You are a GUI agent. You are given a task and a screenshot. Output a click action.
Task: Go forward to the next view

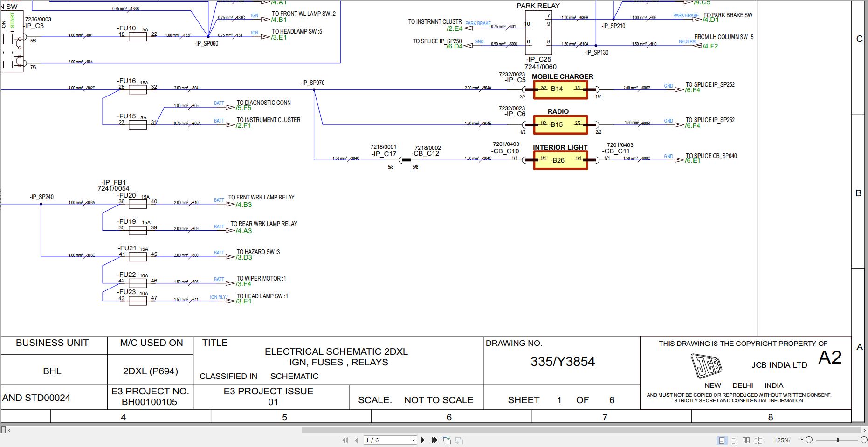(459, 440)
